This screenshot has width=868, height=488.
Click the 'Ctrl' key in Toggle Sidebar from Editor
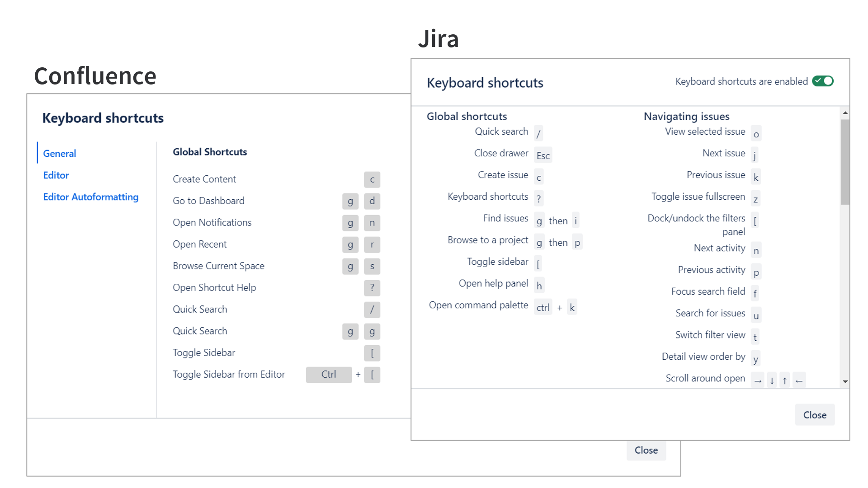pos(329,375)
